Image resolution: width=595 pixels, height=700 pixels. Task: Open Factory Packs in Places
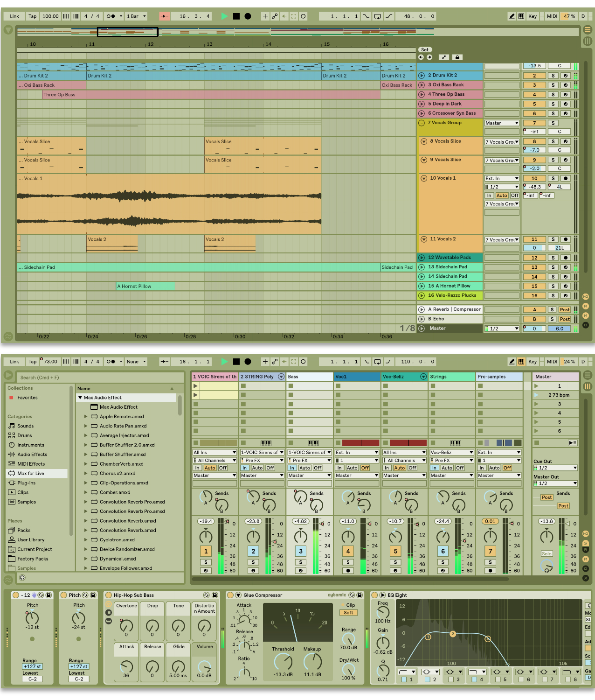33,559
